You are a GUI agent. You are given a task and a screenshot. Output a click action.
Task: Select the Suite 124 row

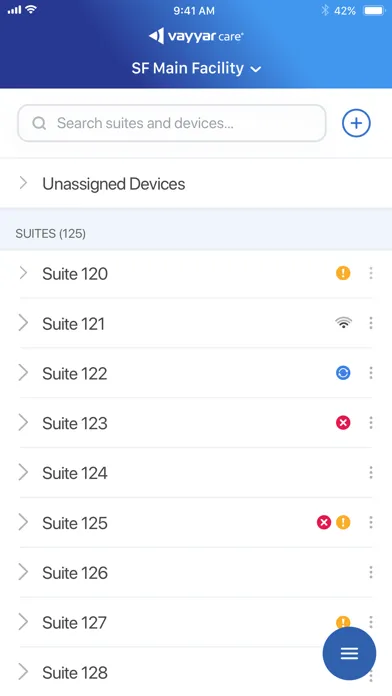(196, 473)
